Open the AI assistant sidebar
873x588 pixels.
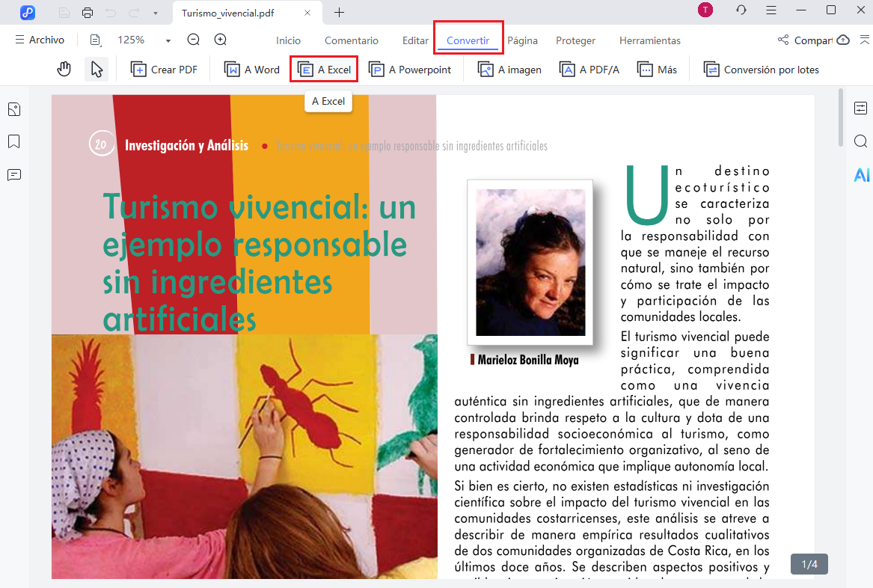[x=861, y=175]
